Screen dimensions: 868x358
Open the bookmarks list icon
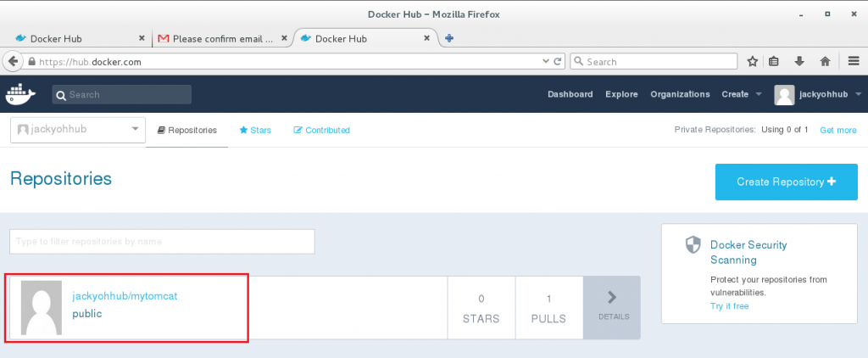coord(774,62)
